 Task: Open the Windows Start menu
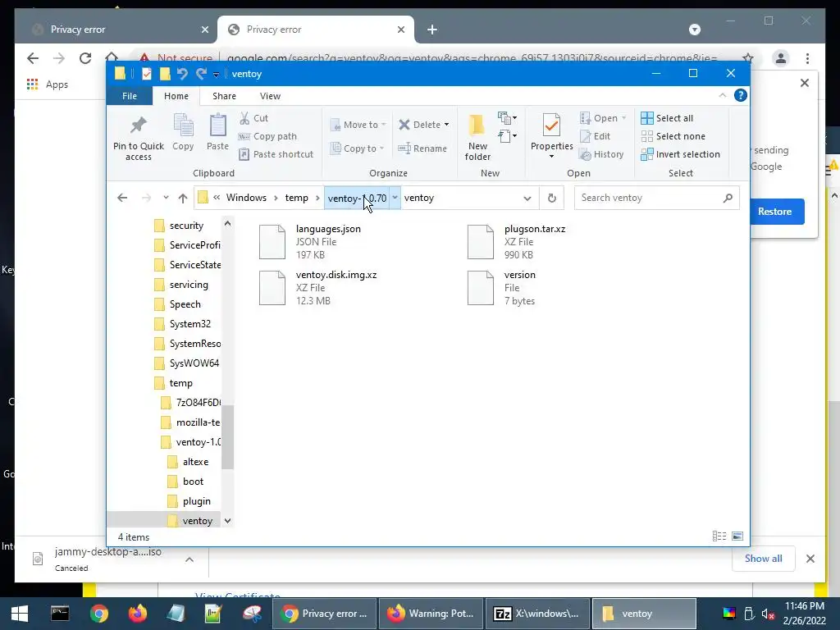[x=20, y=614]
